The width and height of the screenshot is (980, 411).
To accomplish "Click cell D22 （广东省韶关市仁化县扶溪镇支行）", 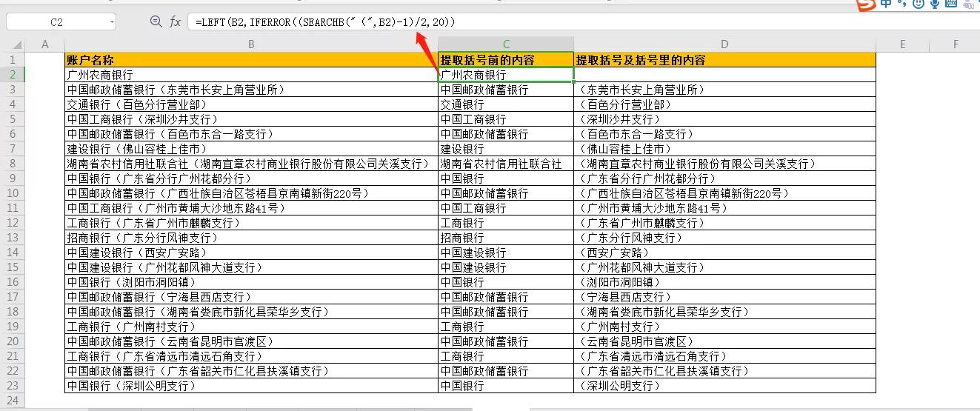I will [x=724, y=371].
